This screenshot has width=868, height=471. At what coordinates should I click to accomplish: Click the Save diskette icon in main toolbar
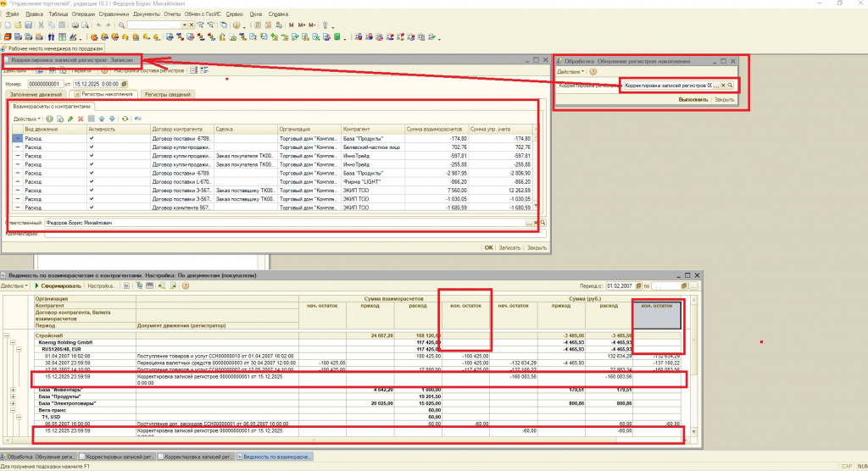(x=28, y=25)
